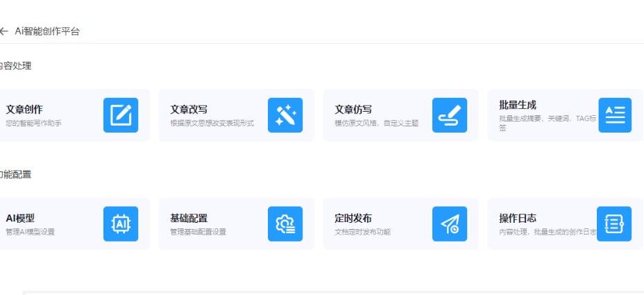Click the 文章仿写 signature pen icon

click(x=450, y=115)
